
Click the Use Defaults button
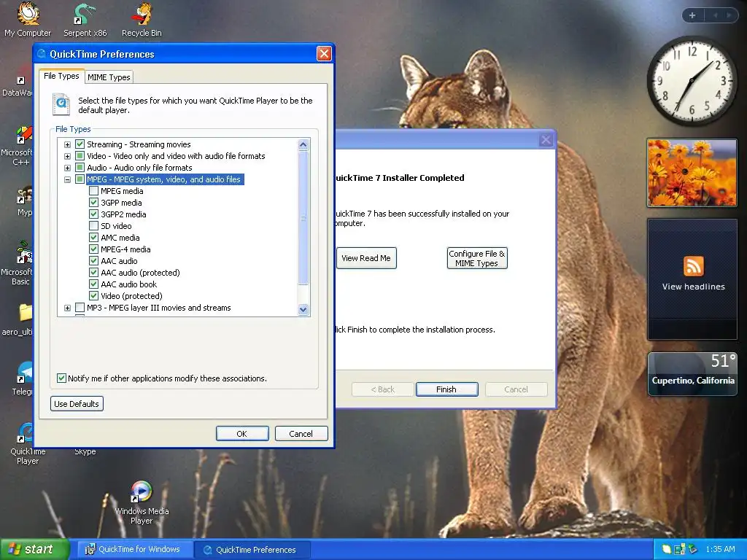pos(77,404)
